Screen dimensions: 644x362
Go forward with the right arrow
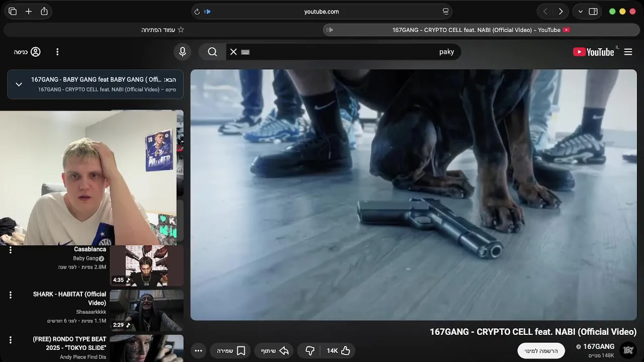[x=560, y=12]
